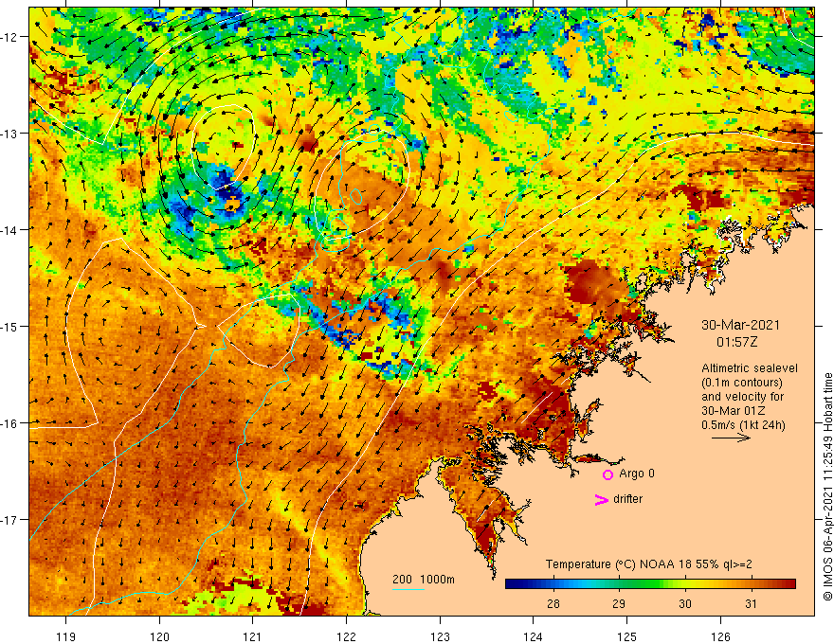Click the magenta drifter arrow symbol
This screenshot has height=644, width=834.
pyautogui.click(x=602, y=499)
